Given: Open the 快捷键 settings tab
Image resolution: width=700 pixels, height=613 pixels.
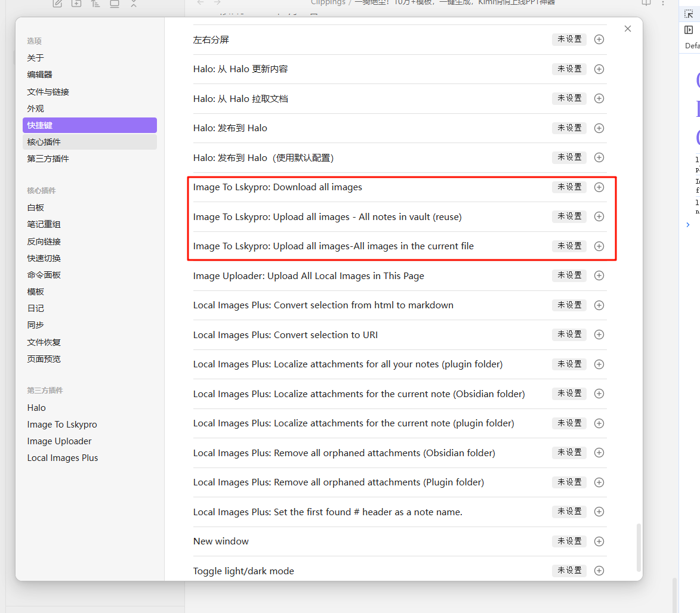Looking at the screenshot, I should click(90, 125).
